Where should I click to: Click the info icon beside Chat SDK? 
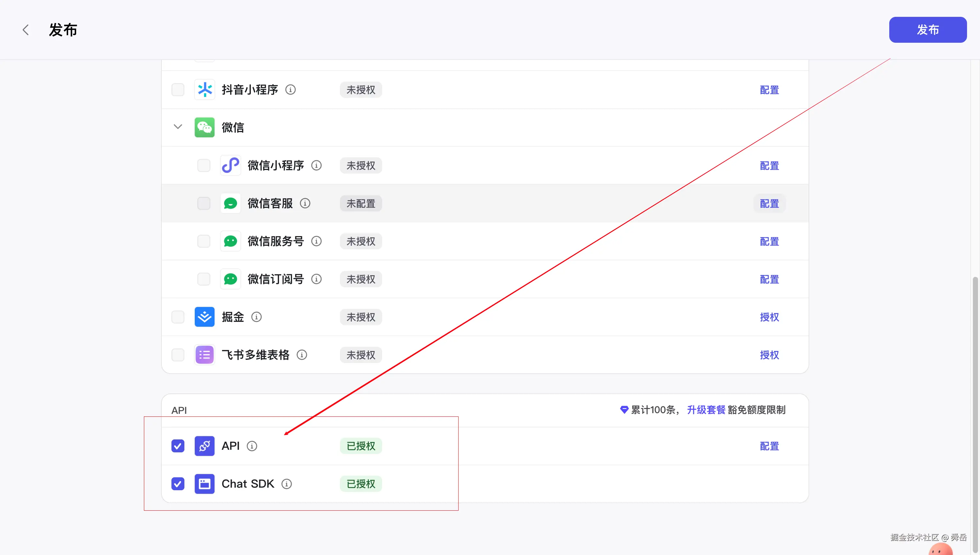[x=286, y=484]
